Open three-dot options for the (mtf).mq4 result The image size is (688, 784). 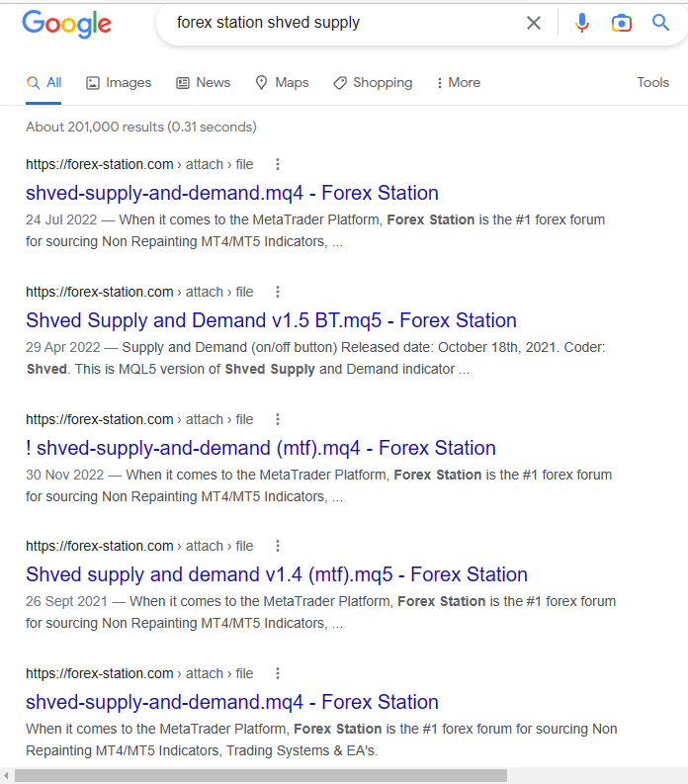click(x=278, y=419)
